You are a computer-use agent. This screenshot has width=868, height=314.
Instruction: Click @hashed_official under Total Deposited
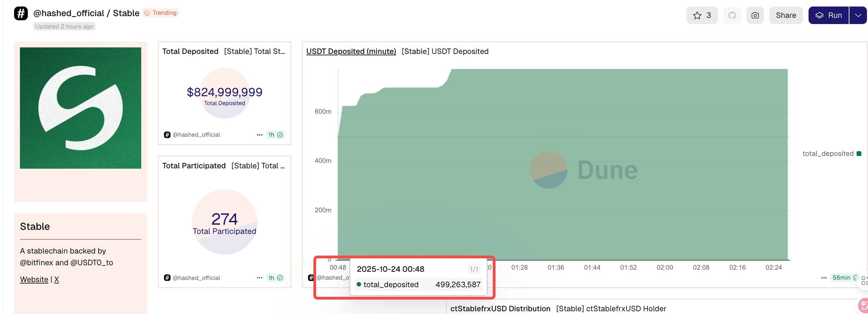coord(196,135)
